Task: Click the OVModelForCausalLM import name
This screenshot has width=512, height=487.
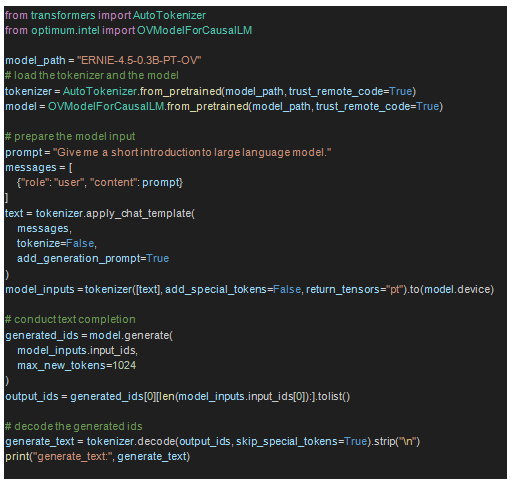Action: [x=194, y=31]
